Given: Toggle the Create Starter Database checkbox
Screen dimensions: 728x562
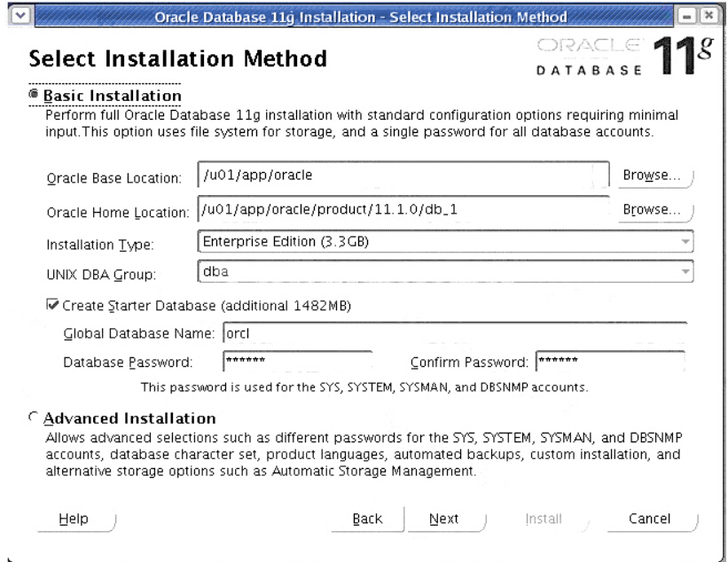Looking at the screenshot, I should [52, 305].
